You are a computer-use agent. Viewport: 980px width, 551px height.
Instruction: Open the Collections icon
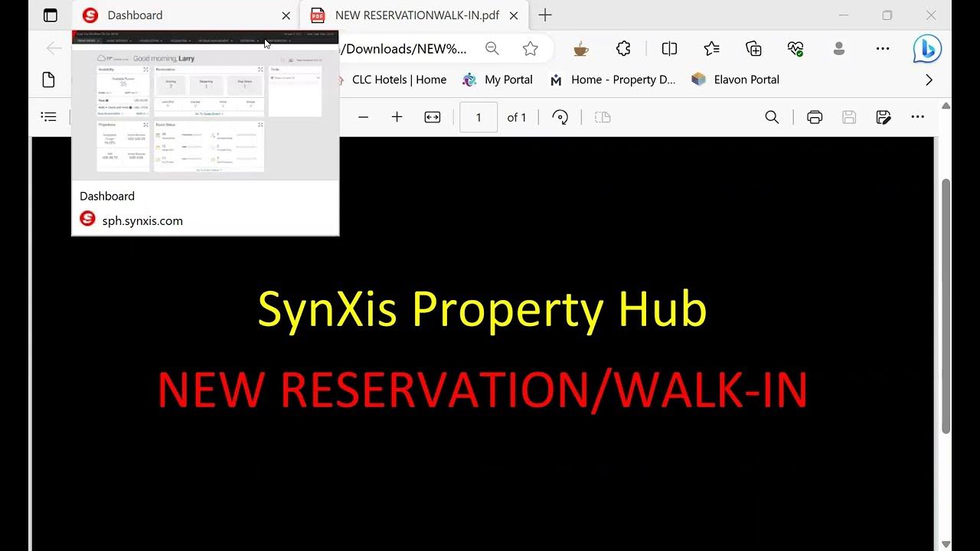[x=753, y=49]
